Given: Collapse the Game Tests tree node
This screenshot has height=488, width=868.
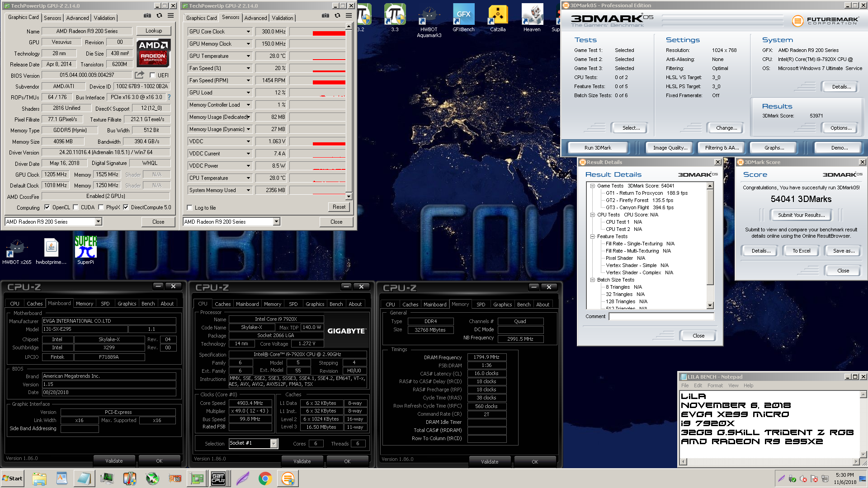Looking at the screenshot, I should [x=592, y=186].
